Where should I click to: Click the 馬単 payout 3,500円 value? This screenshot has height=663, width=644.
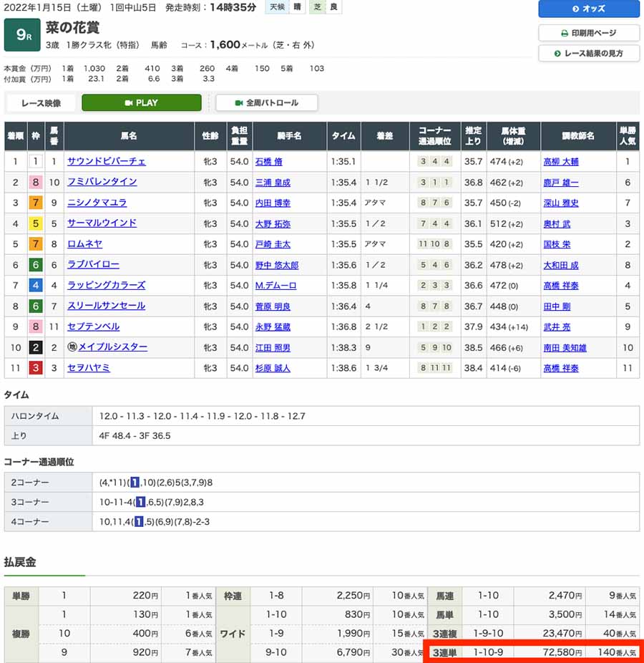566,614
